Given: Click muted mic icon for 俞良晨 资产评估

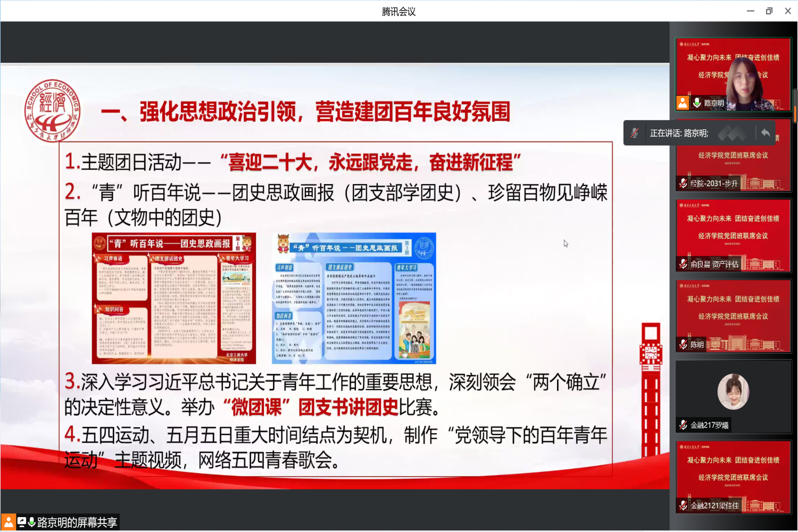Looking at the screenshot, I should coord(683,264).
